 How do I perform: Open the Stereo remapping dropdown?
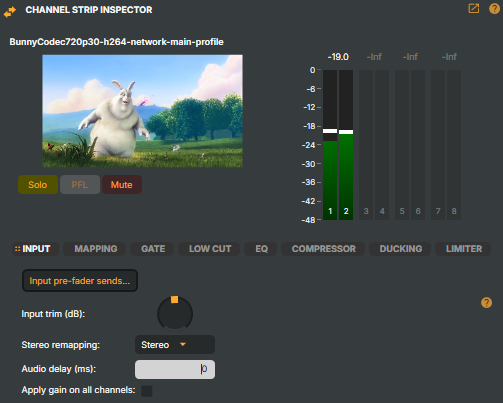[175, 344]
